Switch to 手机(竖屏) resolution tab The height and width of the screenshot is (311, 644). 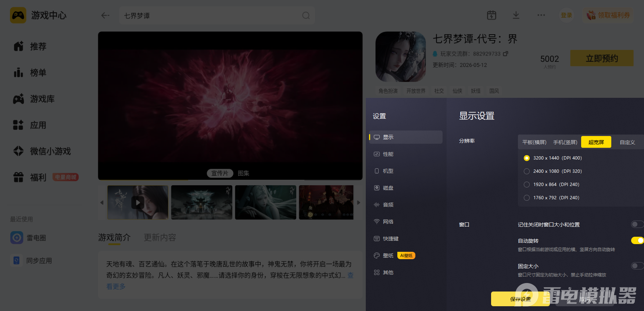tap(565, 142)
